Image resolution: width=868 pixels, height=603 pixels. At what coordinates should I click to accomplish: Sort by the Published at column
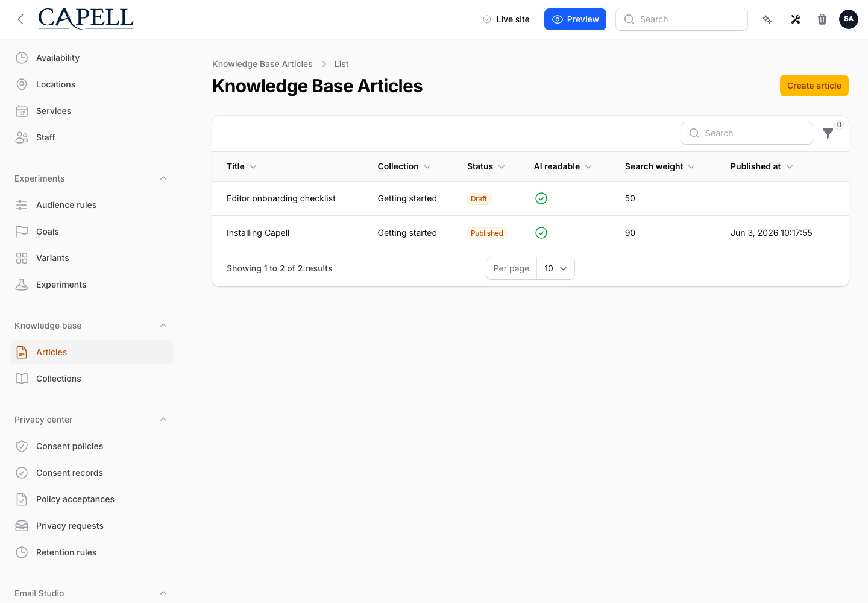[x=762, y=166]
